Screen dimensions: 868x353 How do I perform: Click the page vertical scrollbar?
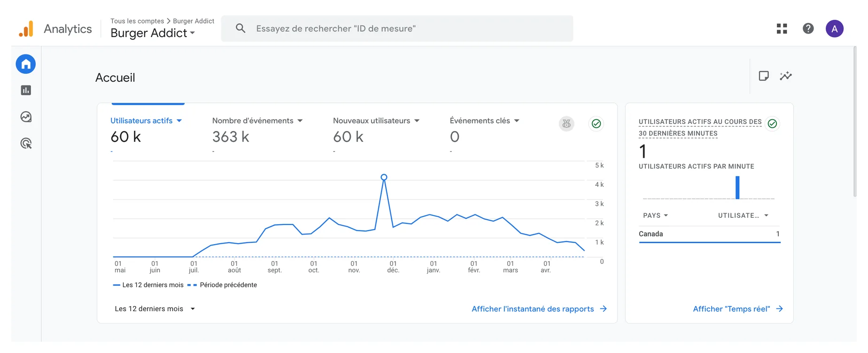point(855,122)
